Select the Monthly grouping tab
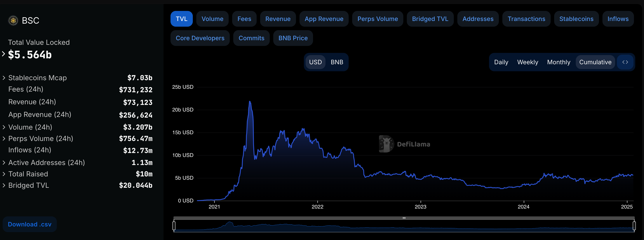Image resolution: width=644 pixels, height=240 pixels. click(559, 62)
